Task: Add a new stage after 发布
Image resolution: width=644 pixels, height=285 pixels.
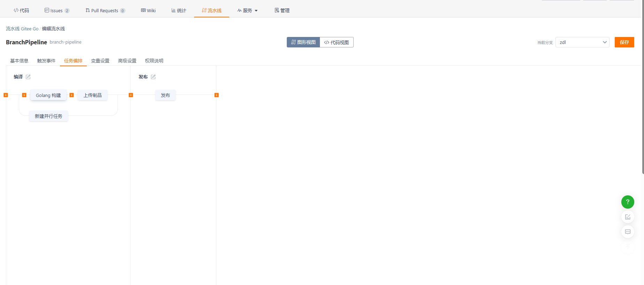Action: click(216, 95)
